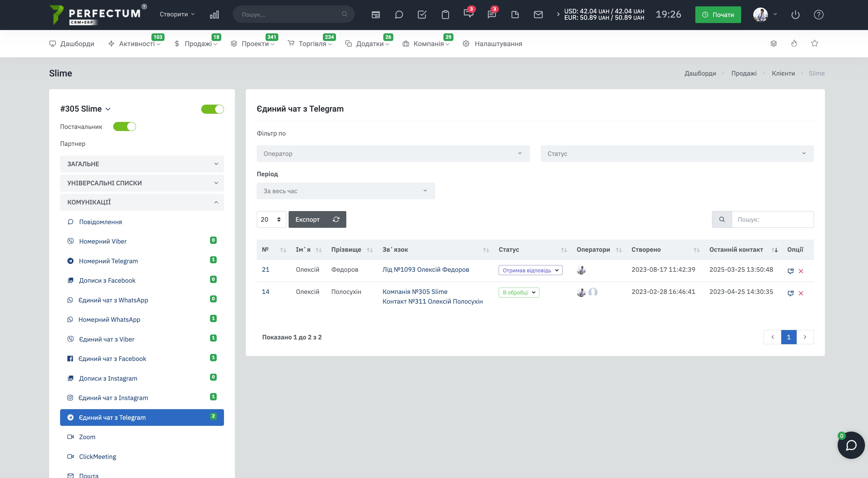868x478 pixels.
Task: Click the power logout icon
Action: click(x=795, y=15)
